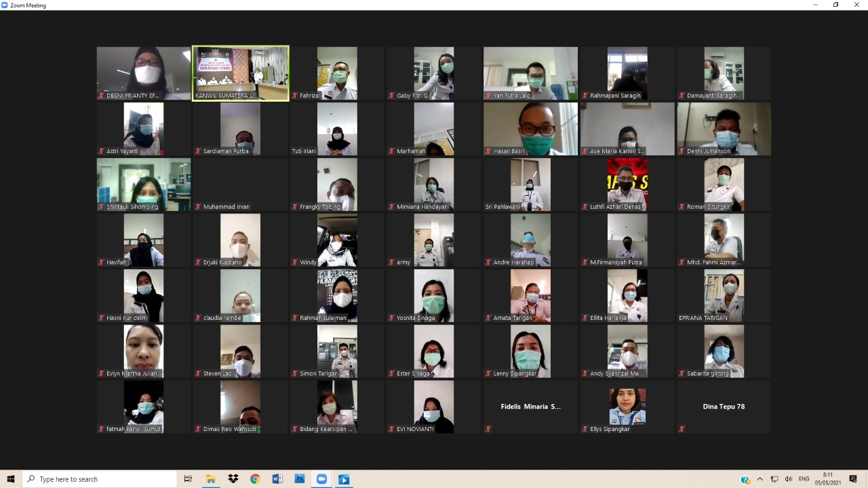868x488 pixels.
Task: Switch the ENG input language indicator
Action: click(804, 479)
